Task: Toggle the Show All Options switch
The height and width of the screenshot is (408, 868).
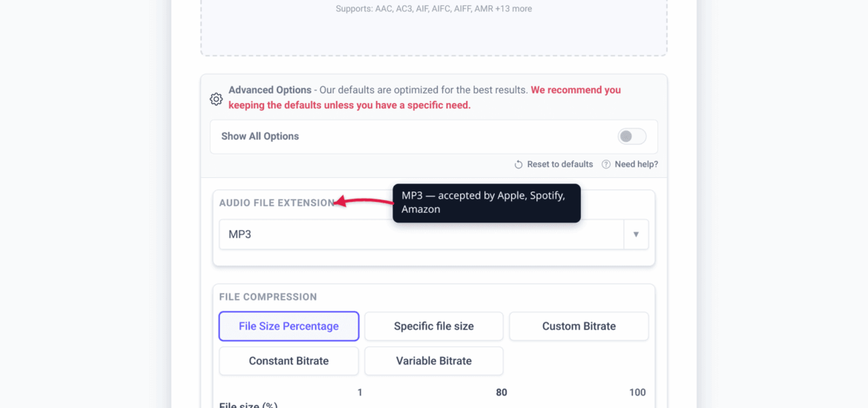Action: tap(632, 136)
